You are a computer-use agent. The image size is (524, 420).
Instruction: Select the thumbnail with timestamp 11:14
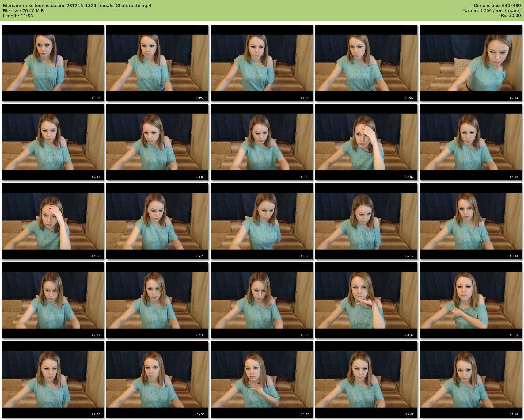(x=471, y=379)
